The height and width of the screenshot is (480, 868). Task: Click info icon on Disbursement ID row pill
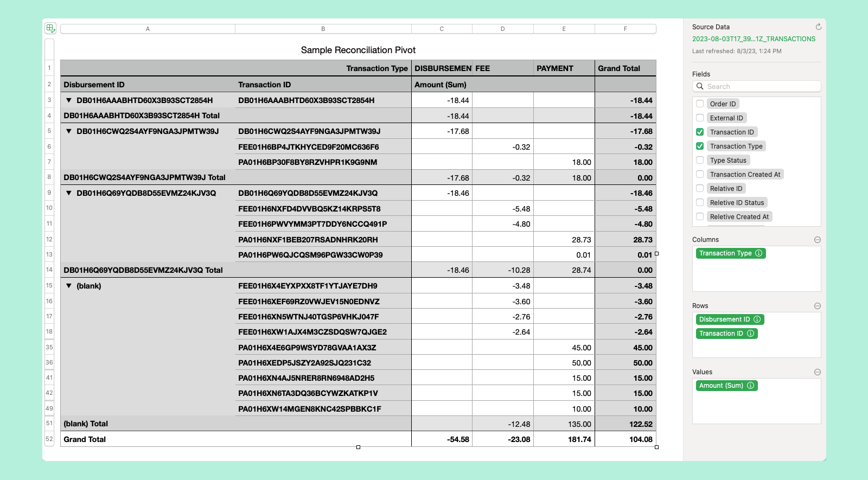coord(757,319)
